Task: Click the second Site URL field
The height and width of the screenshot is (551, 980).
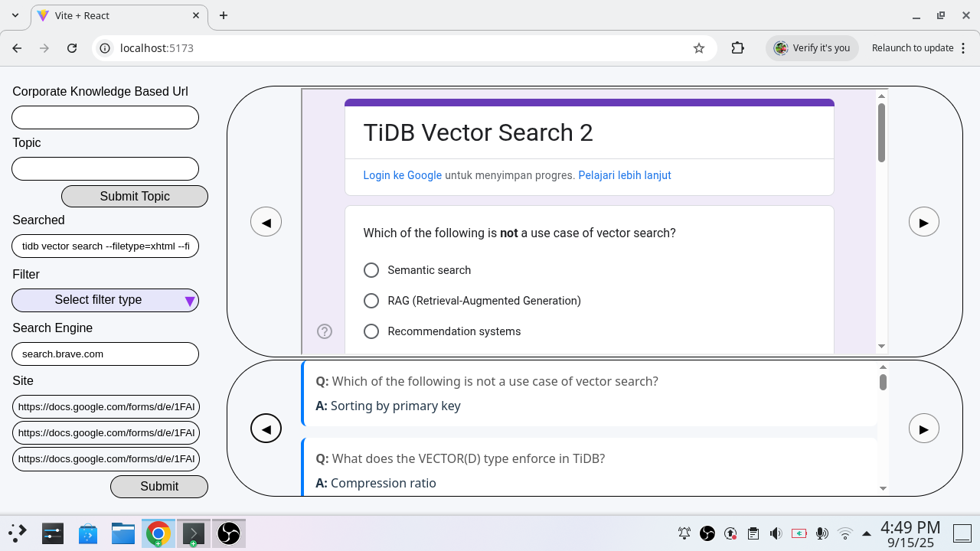Action: (106, 432)
